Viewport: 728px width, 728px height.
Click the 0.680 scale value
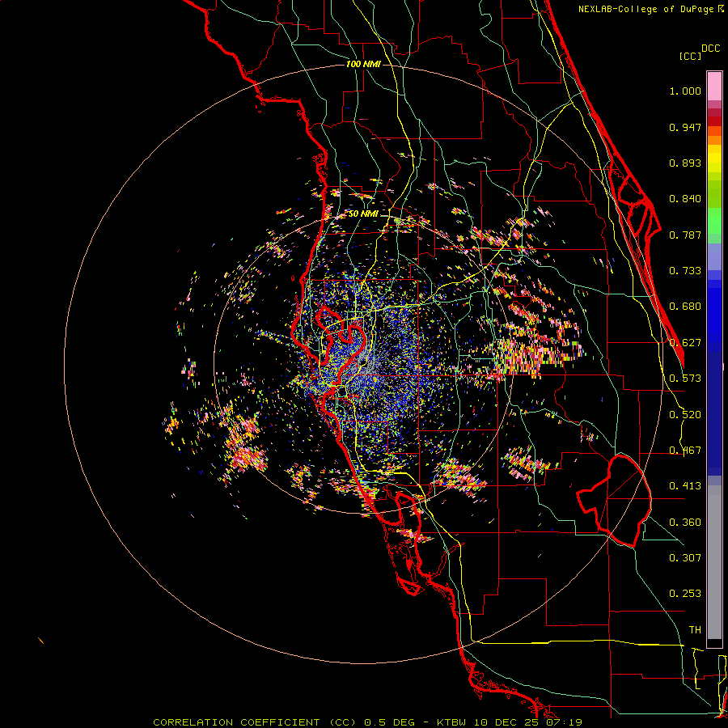pos(685,307)
